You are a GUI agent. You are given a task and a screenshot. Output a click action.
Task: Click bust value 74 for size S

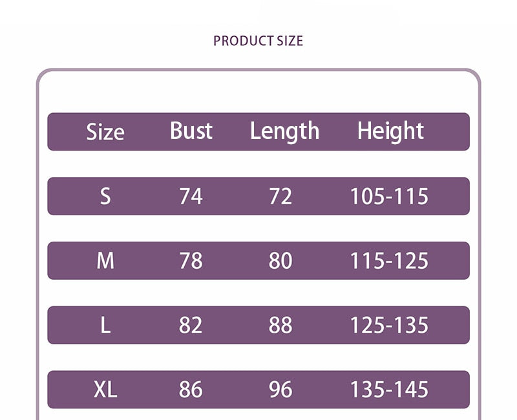tap(191, 196)
